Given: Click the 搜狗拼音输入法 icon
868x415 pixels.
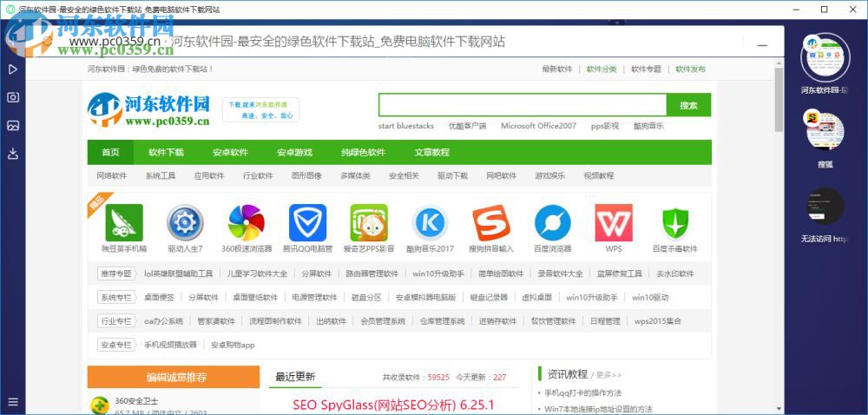Looking at the screenshot, I should (491, 222).
